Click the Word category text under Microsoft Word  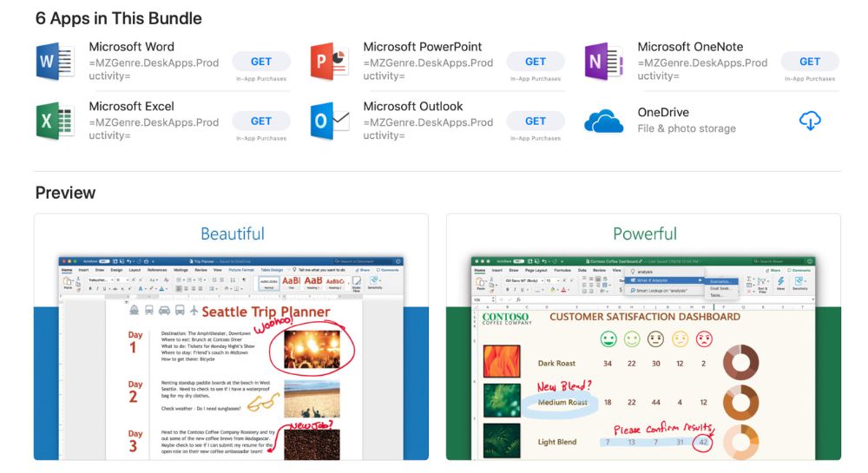pyautogui.click(x=154, y=69)
